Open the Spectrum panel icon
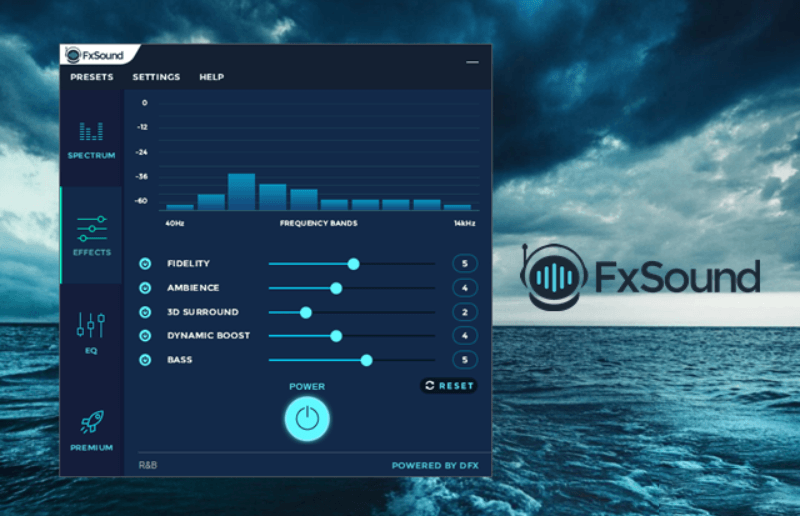This screenshot has width=800, height=516. [x=91, y=131]
